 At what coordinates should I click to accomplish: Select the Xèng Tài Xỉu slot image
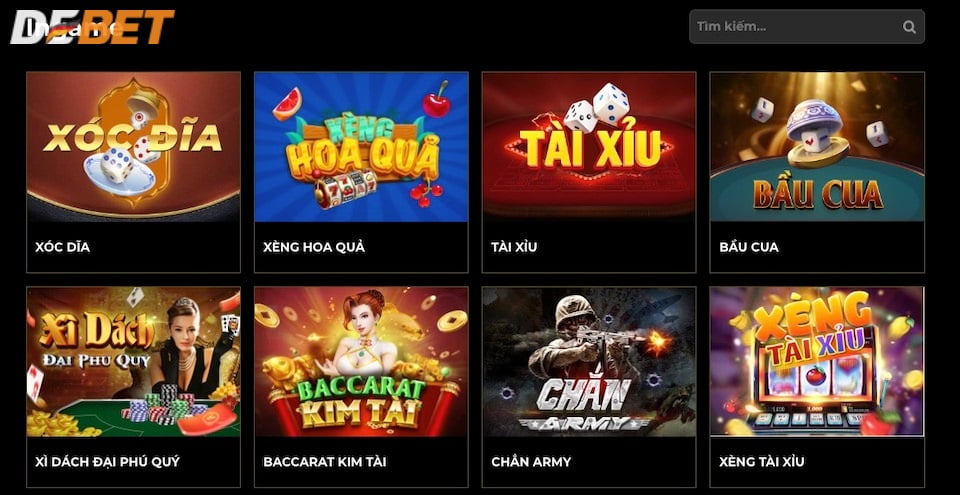(817, 362)
